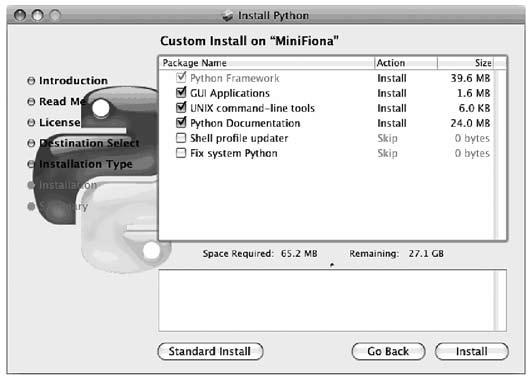Viewport: 532px width, 379px height.
Task: Click the Installation Type step bullet icon
Action: (x=31, y=164)
